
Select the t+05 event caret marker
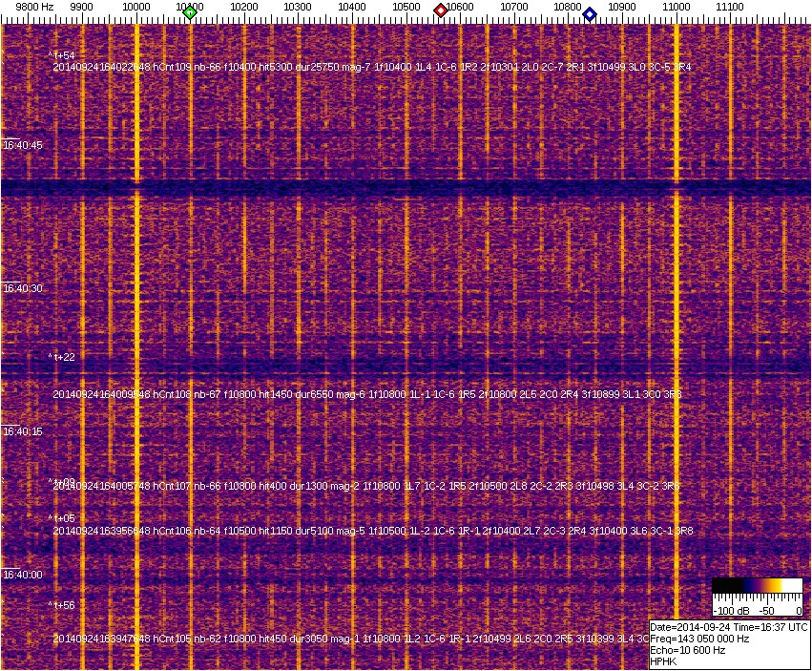coord(61,518)
